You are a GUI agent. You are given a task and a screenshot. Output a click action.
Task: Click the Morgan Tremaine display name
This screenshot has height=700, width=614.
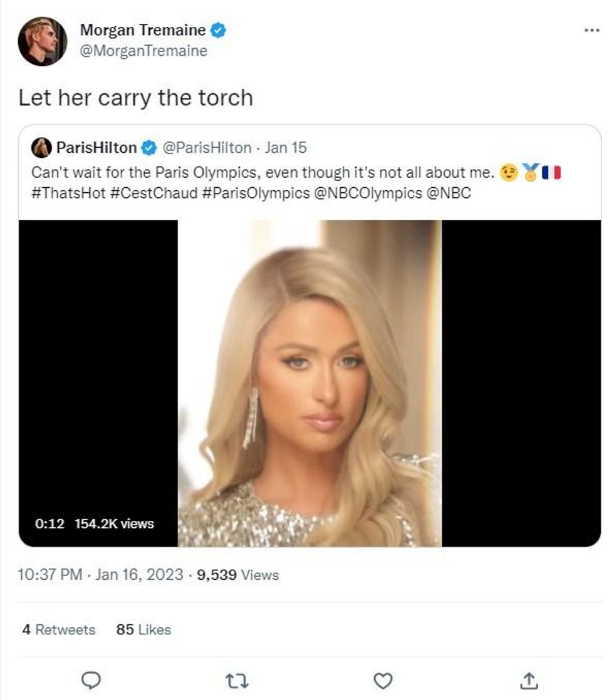[142, 29]
